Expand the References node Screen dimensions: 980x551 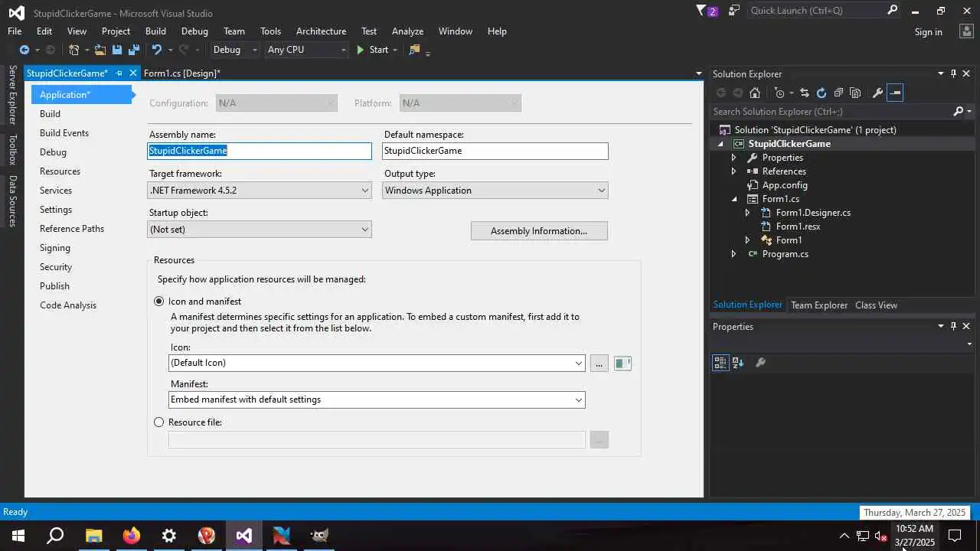tap(733, 171)
